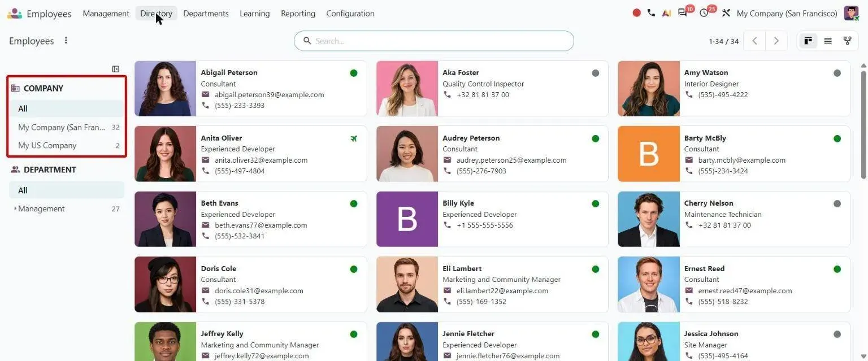Click Abigail Peterson's green presence dot
Viewport: 868px width, 361px height.
click(354, 73)
